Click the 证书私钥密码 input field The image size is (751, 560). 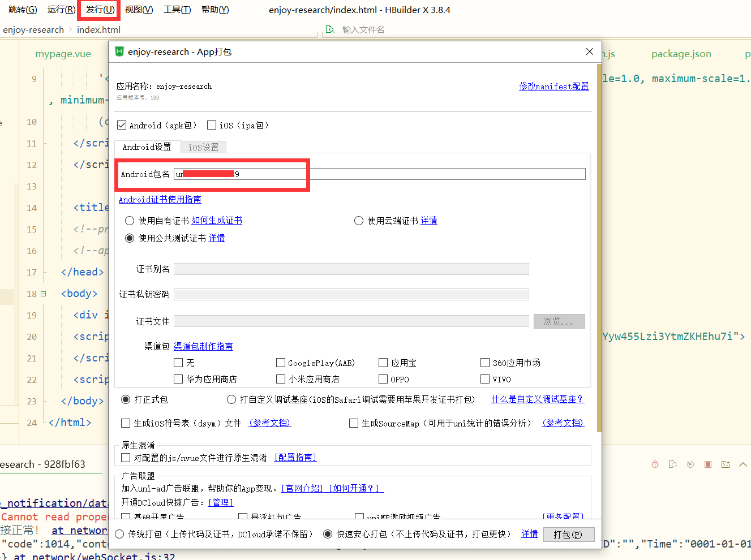pyautogui.click(x=351, y=294)
